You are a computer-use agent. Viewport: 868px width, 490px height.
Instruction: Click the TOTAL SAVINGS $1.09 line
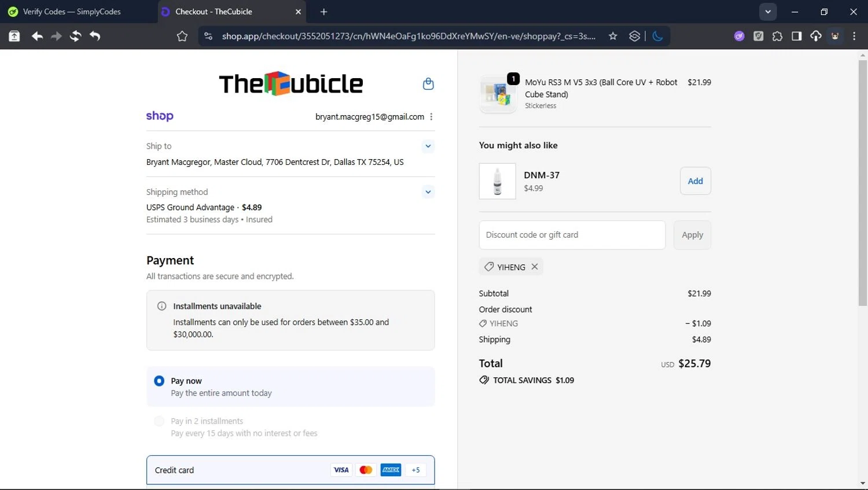click(x=527, y=380)
